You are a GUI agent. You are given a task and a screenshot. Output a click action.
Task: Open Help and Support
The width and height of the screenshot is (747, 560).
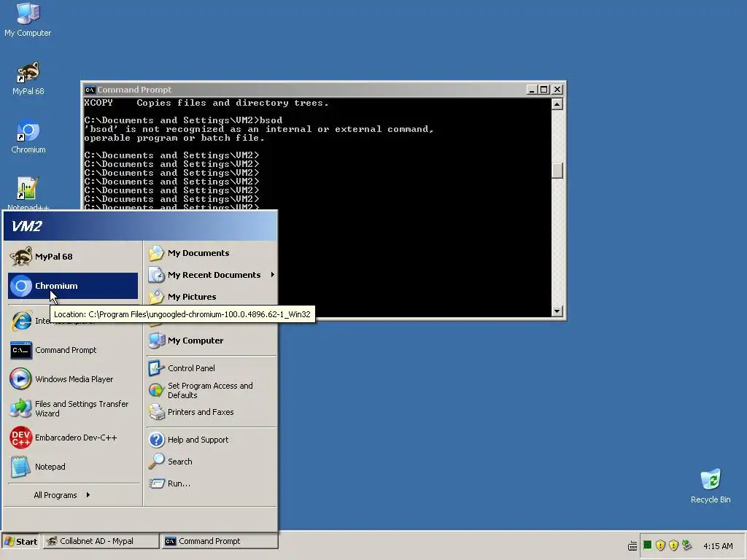point(212,440)
